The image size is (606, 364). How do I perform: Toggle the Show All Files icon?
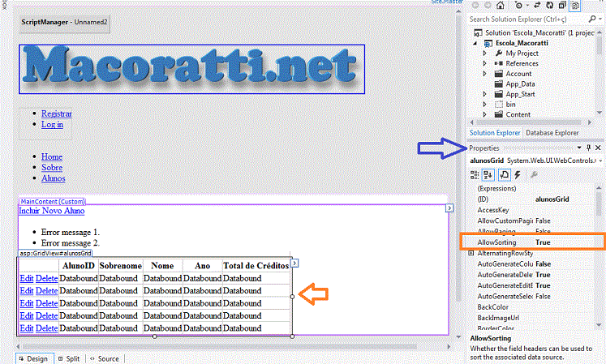pos(575,6)
